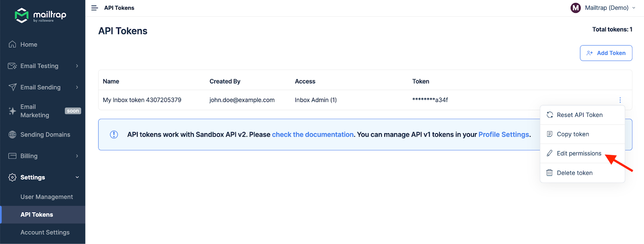Image resolution: width=644 pixels, height=244 pixels.
Task: Click the Delete token trash icon
Action: [x=549, y=173]
